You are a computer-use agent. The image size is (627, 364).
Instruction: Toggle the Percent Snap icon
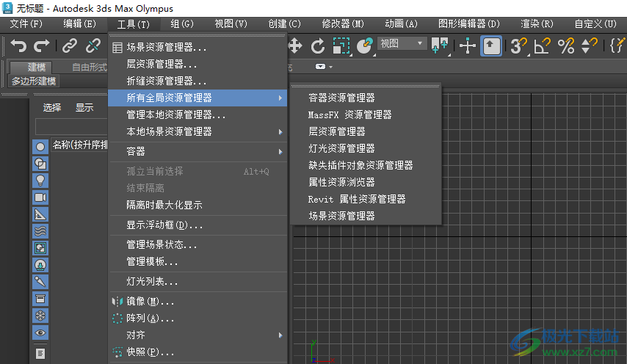pyautogui.click(x=566, y=46)
